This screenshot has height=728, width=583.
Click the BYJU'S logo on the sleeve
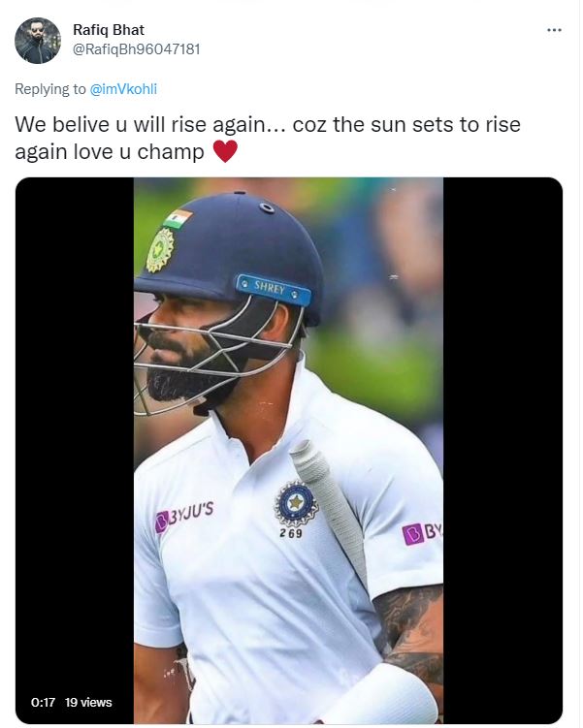[x=422, y=533]
